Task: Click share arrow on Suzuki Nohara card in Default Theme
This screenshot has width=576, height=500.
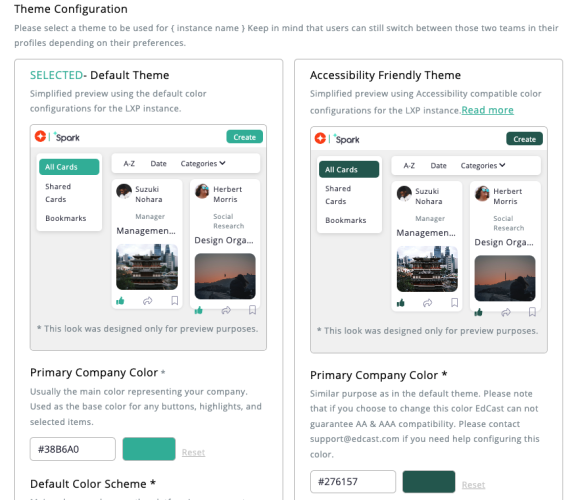Action: [x=147, y=301]
